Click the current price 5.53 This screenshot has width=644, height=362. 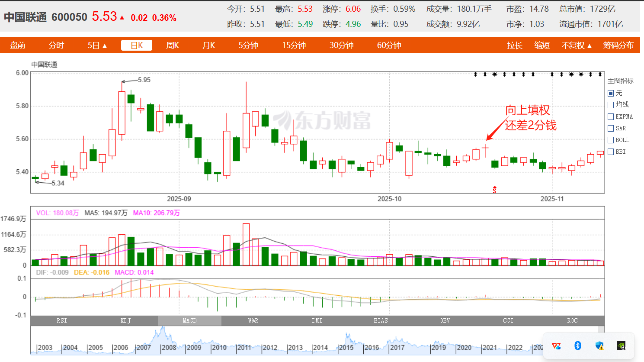coord(104,16)
